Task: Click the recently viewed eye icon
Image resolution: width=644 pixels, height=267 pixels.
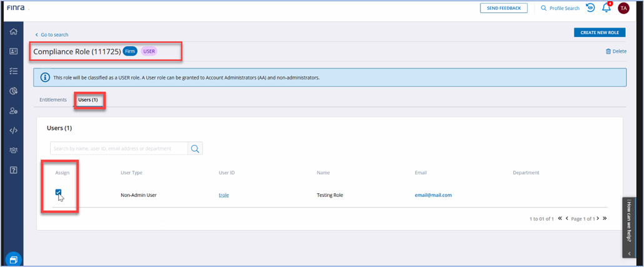Action: point(590,8)
